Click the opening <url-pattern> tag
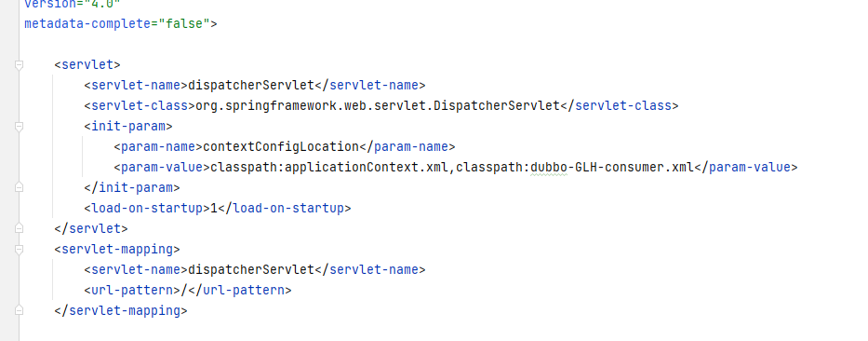The width and height of the screenshot is (868, 341). (132, 290)
